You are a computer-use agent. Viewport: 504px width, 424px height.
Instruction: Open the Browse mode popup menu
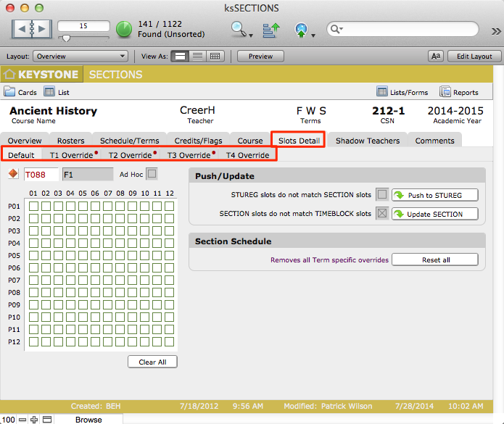pyautogui.click(x=88, y=419)
